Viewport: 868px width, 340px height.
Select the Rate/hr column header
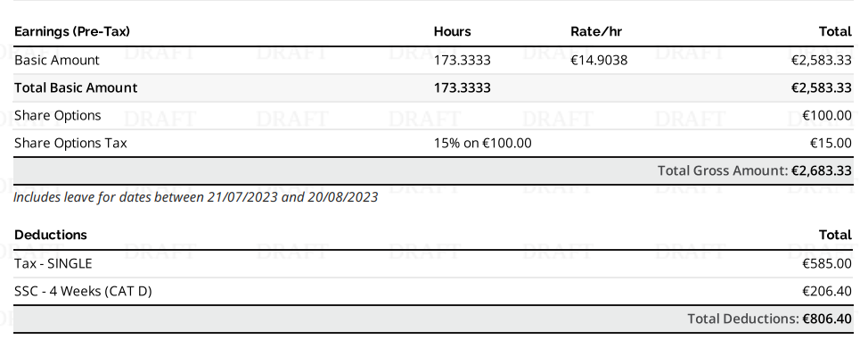point(596,31)
